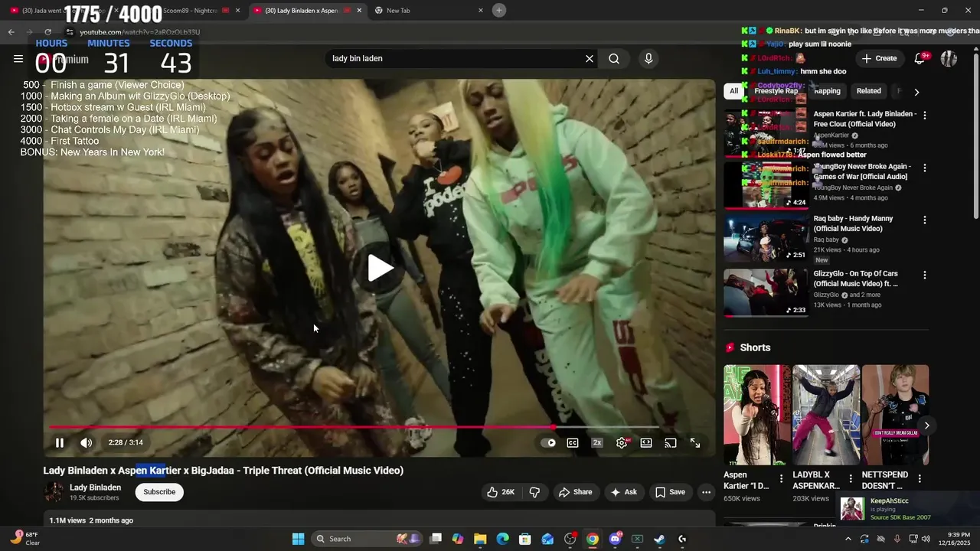Screen dimensions: 980x551
Task: Toggle closed captions CC button
Action: point(573,442)
